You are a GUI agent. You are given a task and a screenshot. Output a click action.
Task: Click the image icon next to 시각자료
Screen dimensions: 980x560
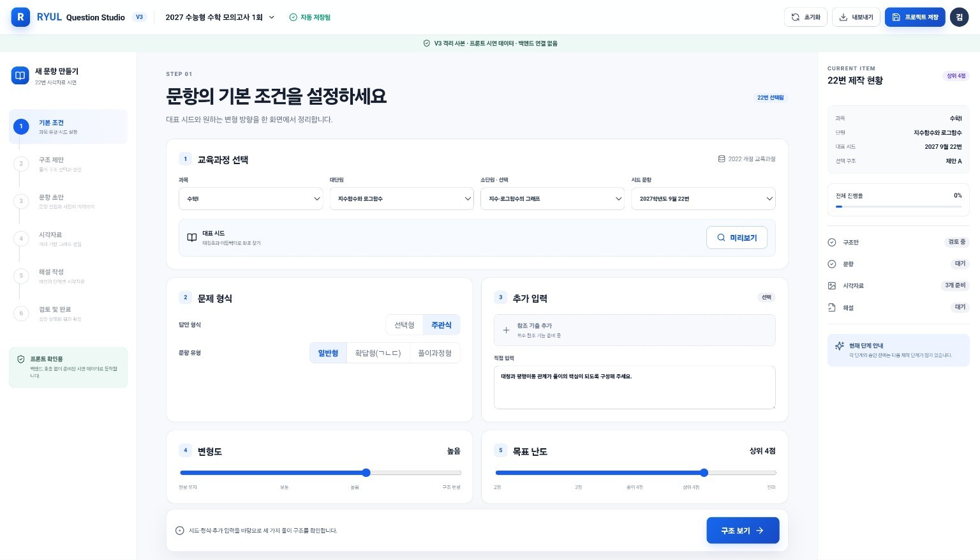[832, 286]
